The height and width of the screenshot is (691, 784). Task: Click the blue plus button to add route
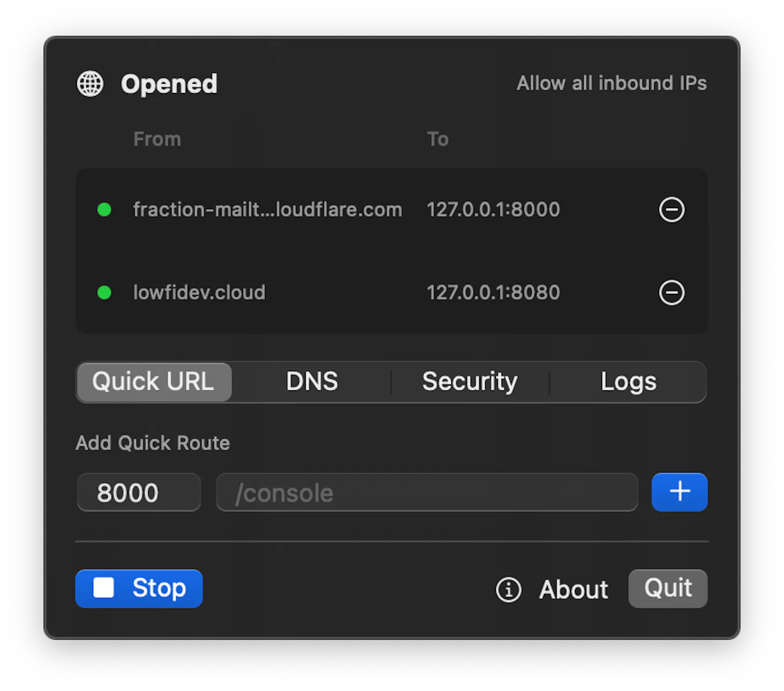tap(679, 492)
